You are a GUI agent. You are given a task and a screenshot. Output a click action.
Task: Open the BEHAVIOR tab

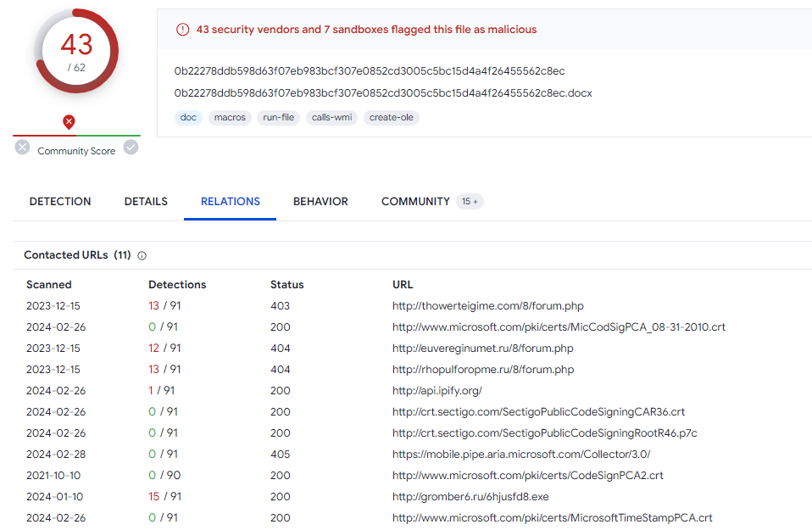[320, 202]
